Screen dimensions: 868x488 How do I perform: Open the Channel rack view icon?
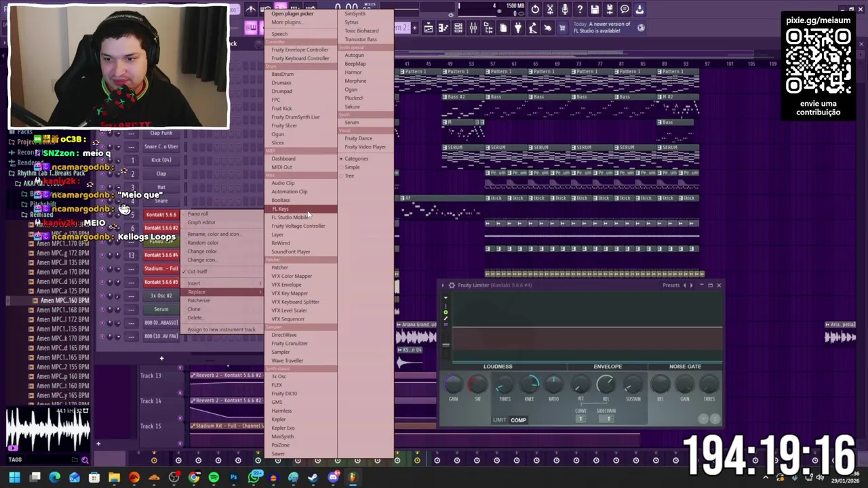tap(458, 28)
